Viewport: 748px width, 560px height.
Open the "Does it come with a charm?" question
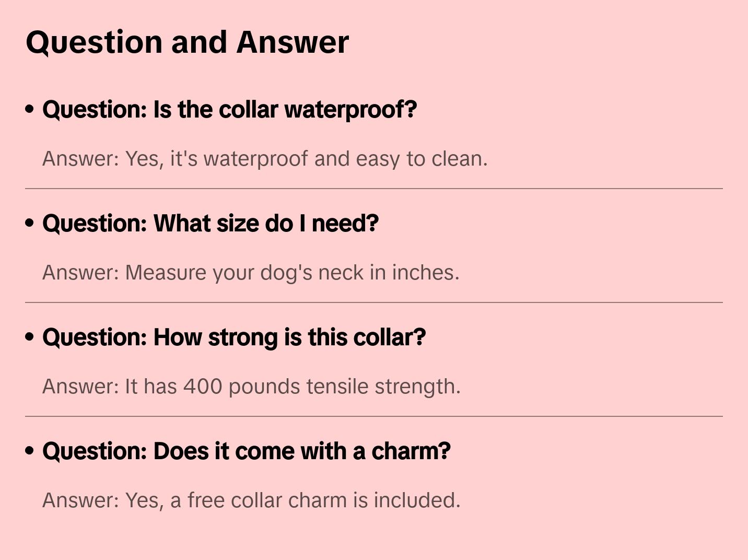246,451
